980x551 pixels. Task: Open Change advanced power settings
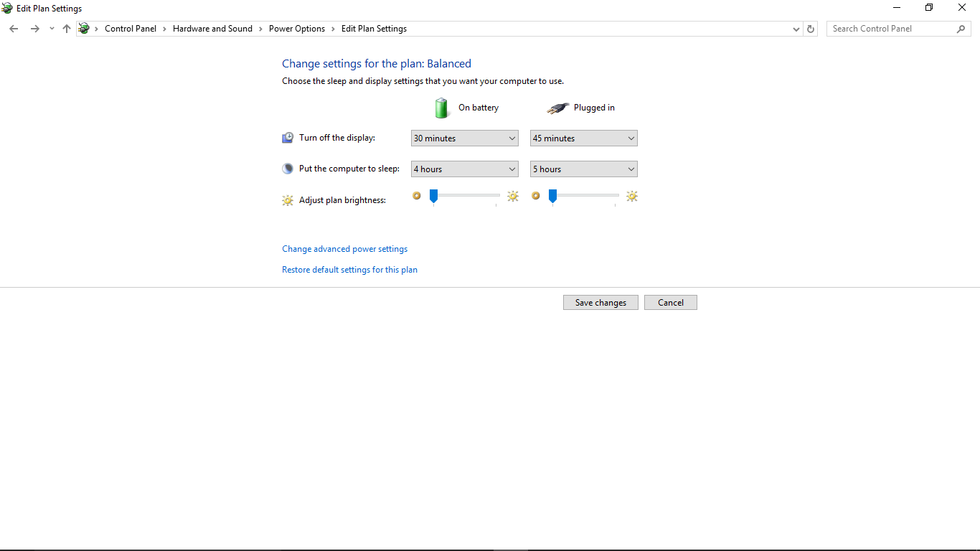point(344,248)
